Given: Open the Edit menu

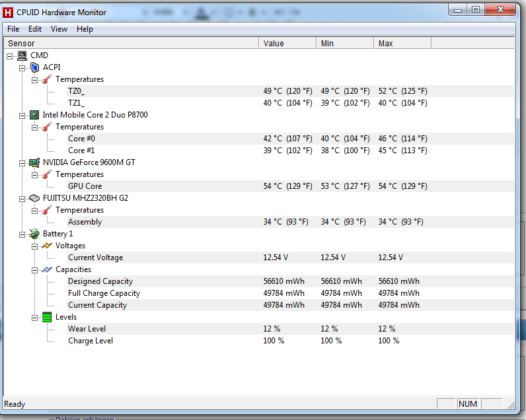Looking at the screenshot, I should (x=35, y=29).
